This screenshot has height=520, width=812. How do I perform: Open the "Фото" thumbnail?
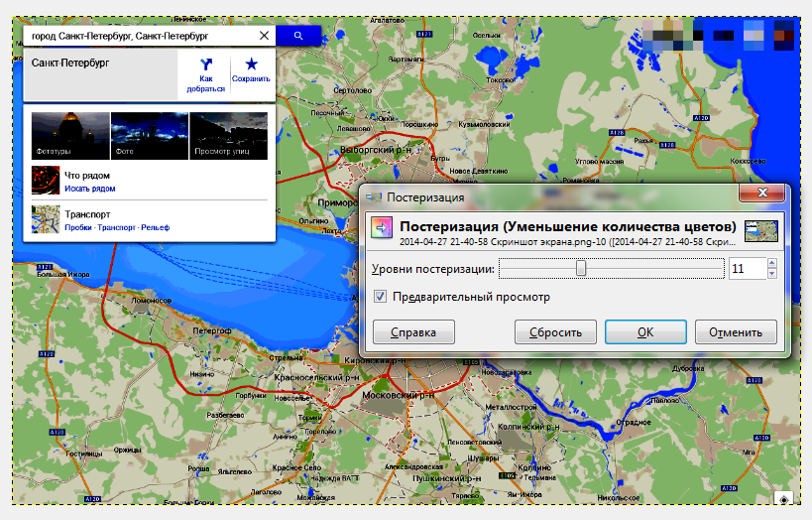click(150, 136)
